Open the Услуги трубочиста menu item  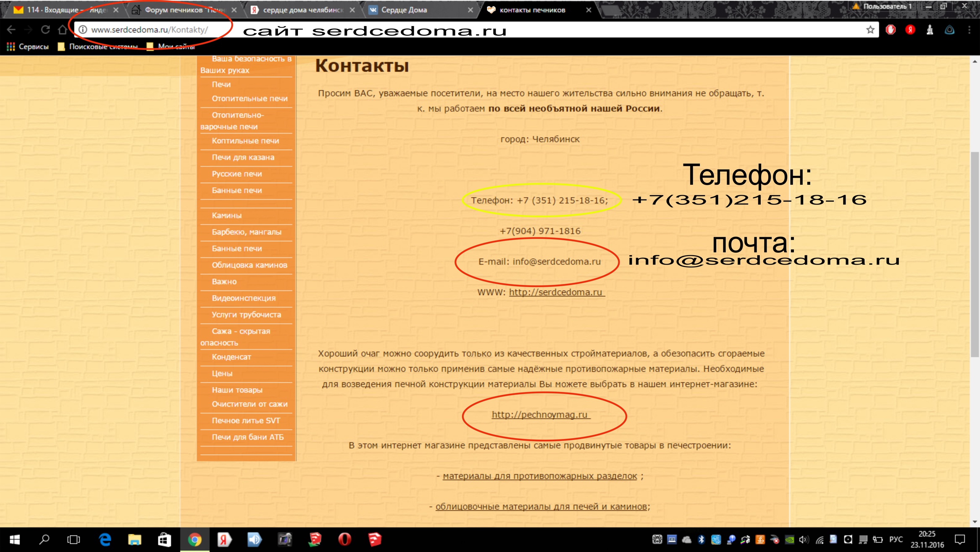[x=246, y=315]
